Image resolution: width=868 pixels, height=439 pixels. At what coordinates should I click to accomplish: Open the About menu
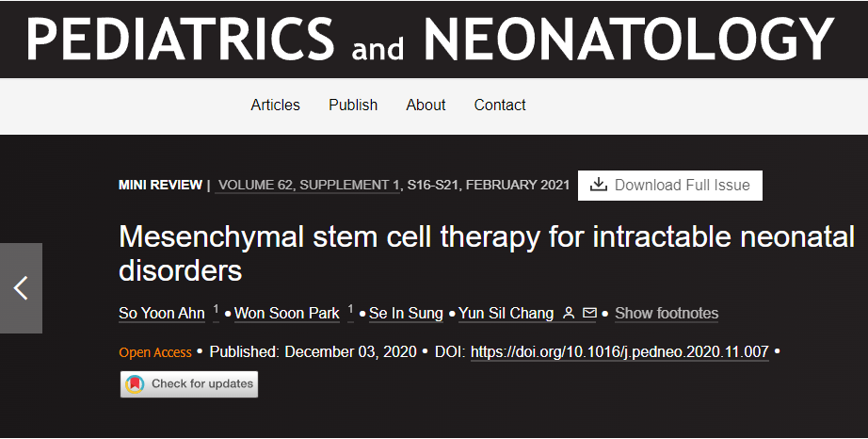(x=426, y=105)
